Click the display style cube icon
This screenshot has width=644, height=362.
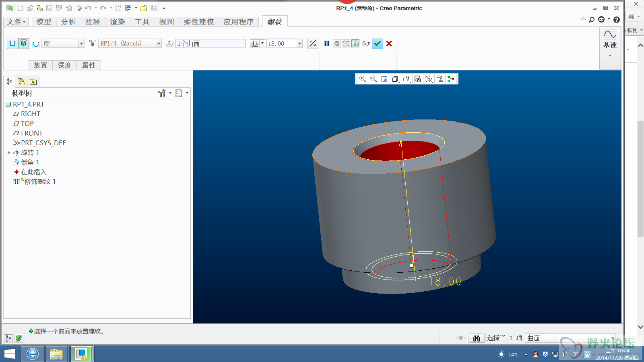pos(395,79)
